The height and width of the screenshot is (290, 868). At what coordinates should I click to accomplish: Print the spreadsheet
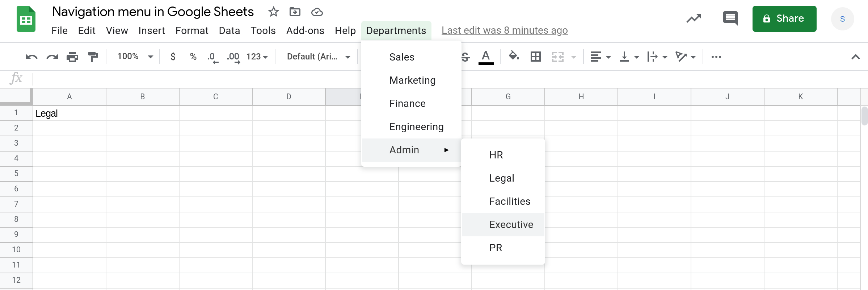pyautogui.click(x=72, y=57)
